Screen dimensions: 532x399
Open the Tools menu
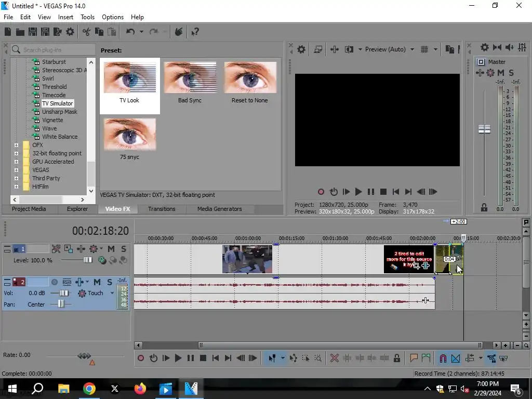tap(87, 17)
